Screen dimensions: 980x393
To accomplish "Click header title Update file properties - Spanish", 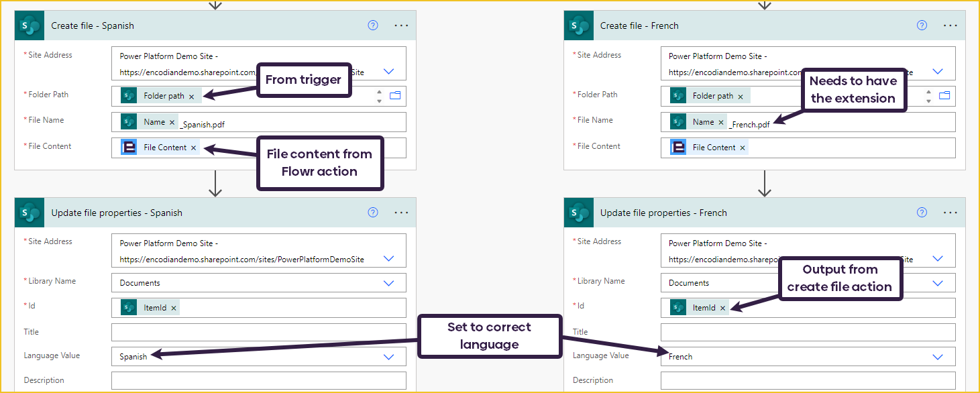I will coord(117,213).
